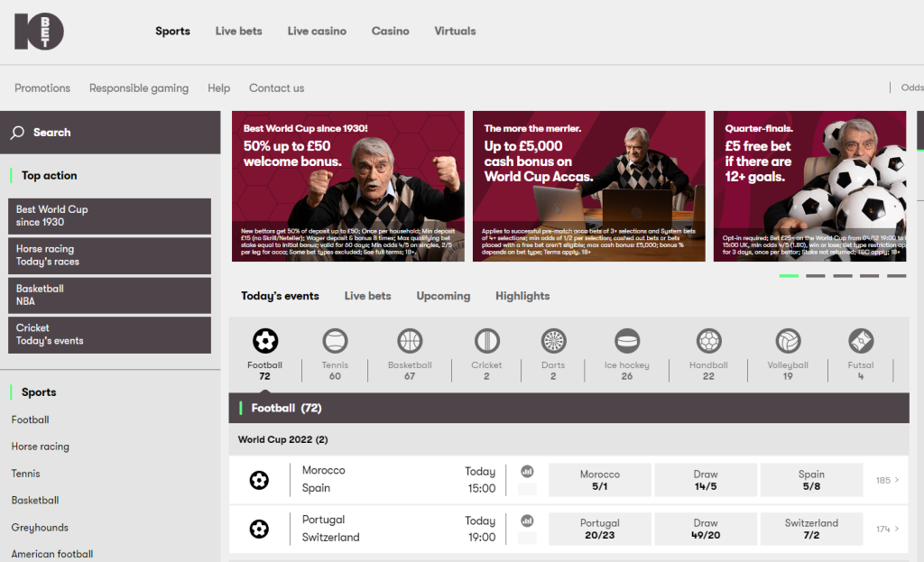
Task: Switch to the Upcoming tab
Action: click(443, 296)
